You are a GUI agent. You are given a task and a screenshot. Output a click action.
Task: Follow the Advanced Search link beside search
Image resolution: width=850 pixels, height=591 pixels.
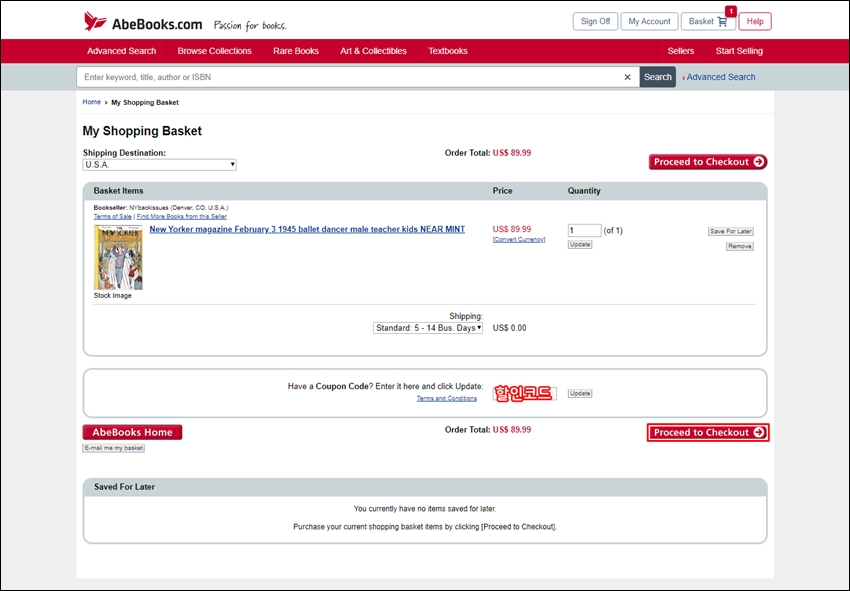[720, 77]
